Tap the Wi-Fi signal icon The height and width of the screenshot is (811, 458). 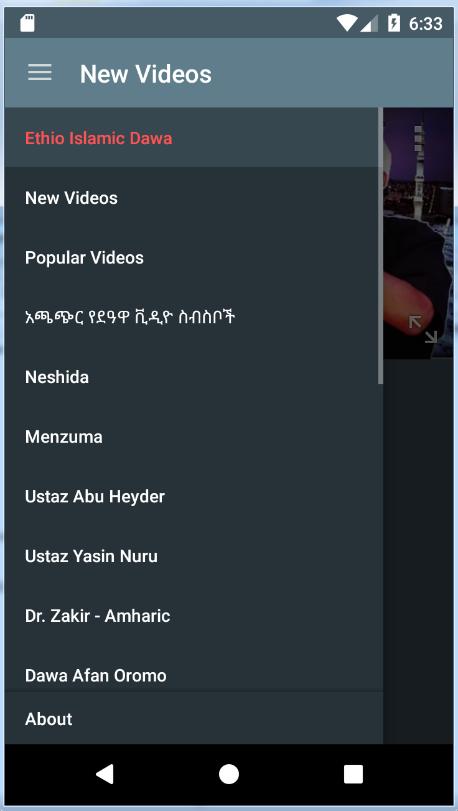347,23
